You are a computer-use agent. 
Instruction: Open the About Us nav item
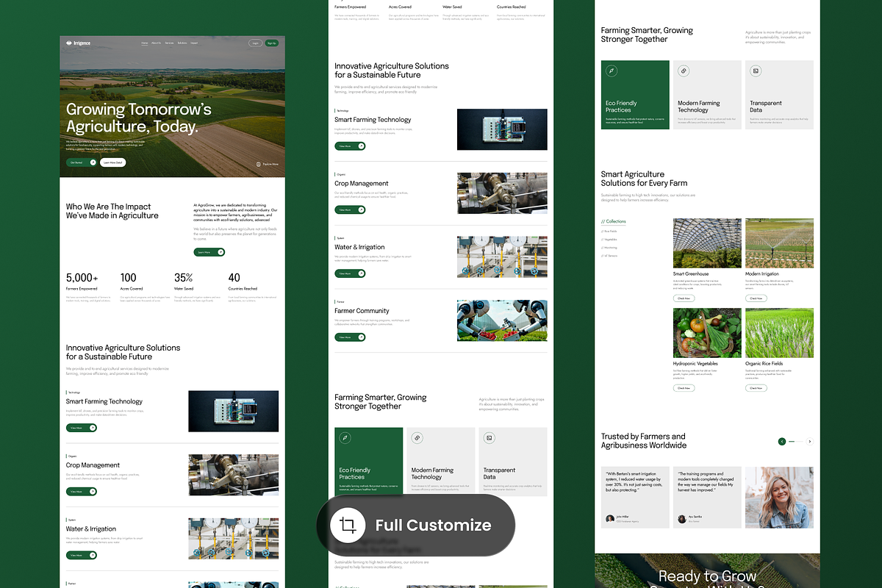[157, 43]
